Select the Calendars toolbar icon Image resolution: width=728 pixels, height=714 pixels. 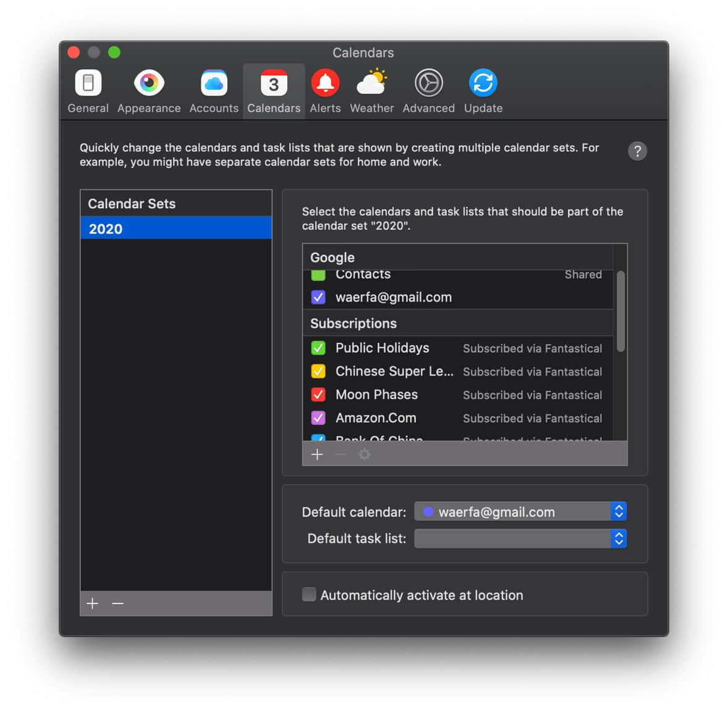click(274, 83)
